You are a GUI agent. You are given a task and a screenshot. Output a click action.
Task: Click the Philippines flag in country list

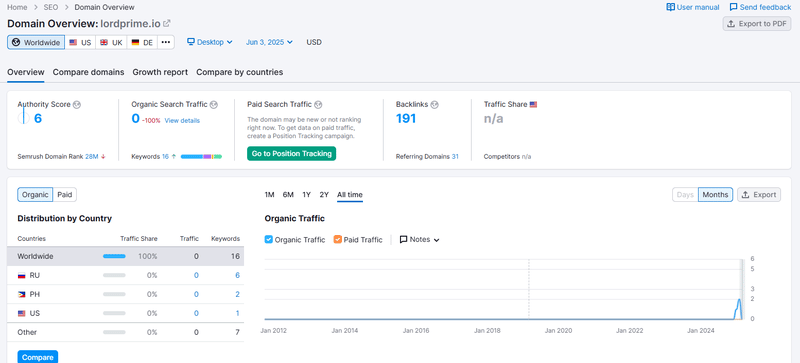(x=21, y=295)
